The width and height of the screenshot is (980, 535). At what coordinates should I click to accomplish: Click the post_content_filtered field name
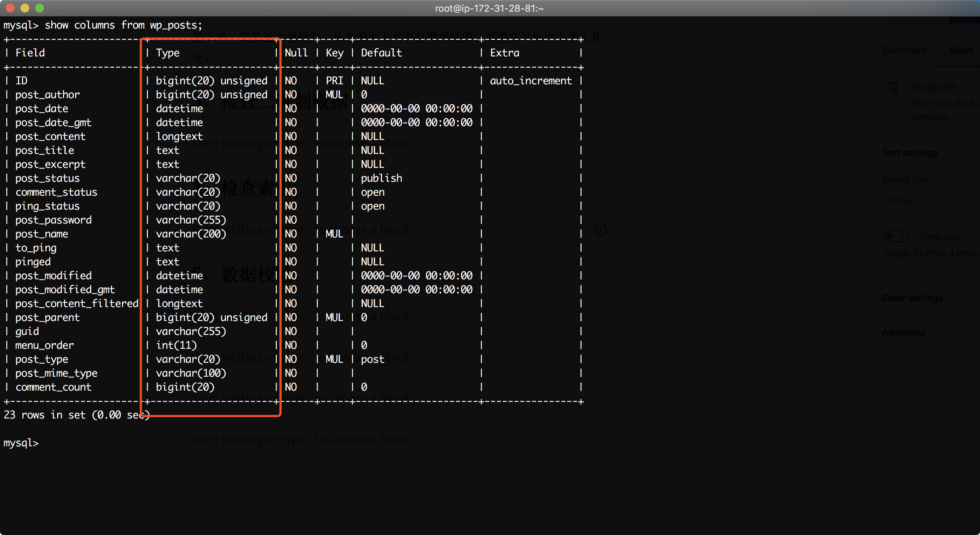coord(77,303)
